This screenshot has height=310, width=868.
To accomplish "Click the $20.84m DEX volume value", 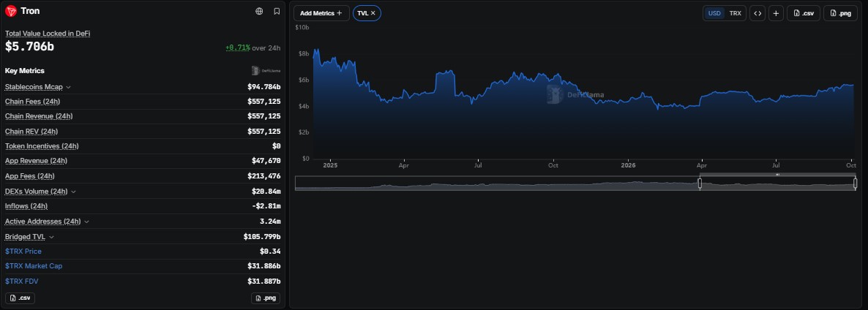I will (266, 192).
